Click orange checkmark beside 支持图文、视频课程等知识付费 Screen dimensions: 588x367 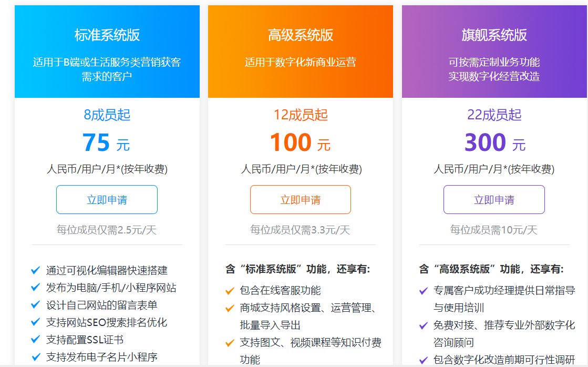(230, 343)
